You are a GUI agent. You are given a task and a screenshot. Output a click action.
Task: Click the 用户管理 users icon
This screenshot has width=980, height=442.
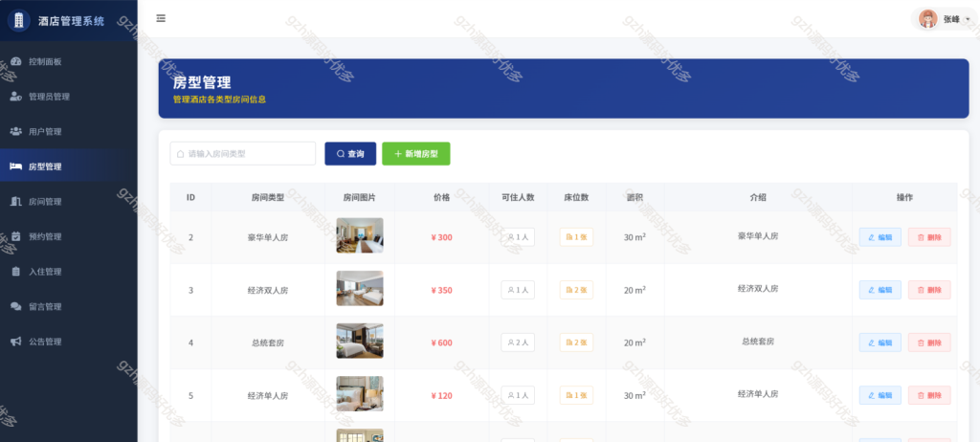[16, 131]
